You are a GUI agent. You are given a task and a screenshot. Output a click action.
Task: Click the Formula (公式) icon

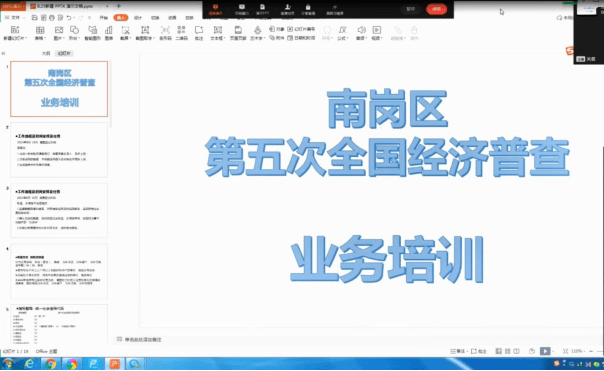click(342, 30)
